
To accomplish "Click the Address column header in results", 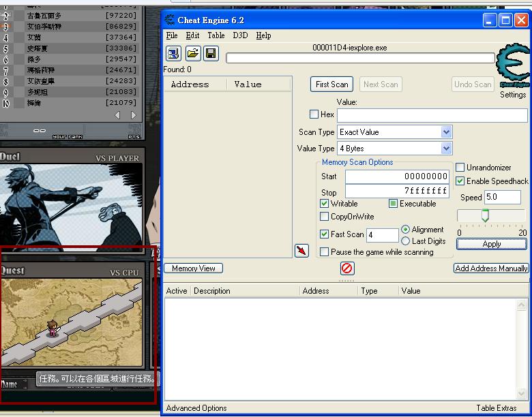I will (x=196, y=84).
